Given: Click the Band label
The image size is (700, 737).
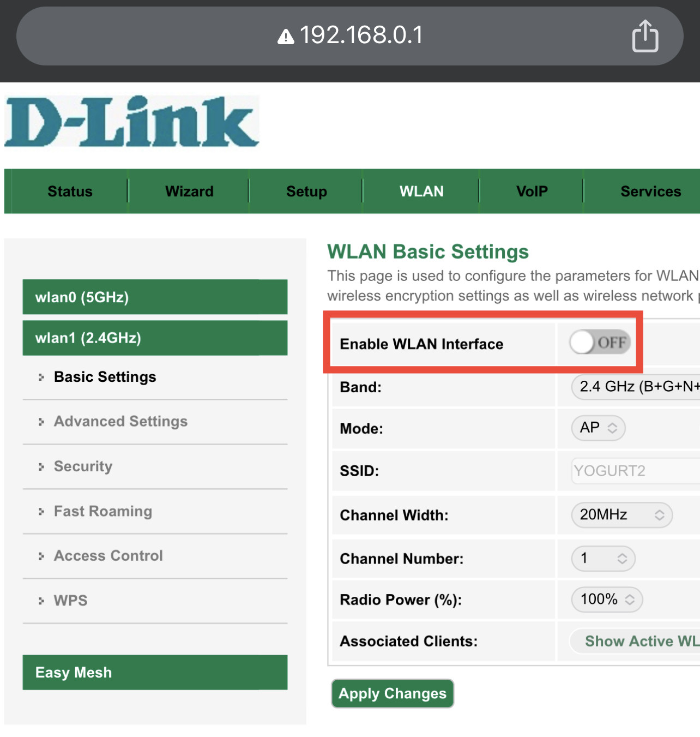Looking at the screenshot, I should pos(361,387).
